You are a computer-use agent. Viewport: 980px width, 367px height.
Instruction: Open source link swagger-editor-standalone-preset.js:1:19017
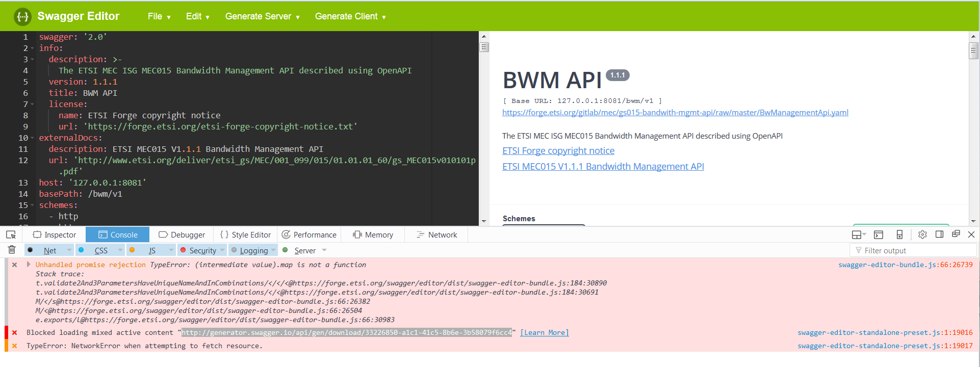pos(885,346)
